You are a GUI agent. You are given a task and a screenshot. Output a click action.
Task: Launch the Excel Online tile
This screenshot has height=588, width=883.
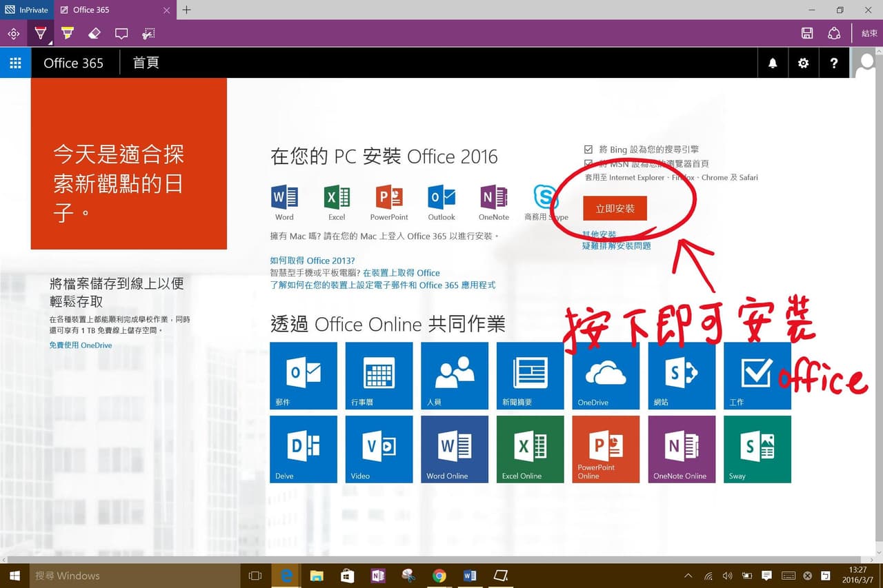pos(530,449)
